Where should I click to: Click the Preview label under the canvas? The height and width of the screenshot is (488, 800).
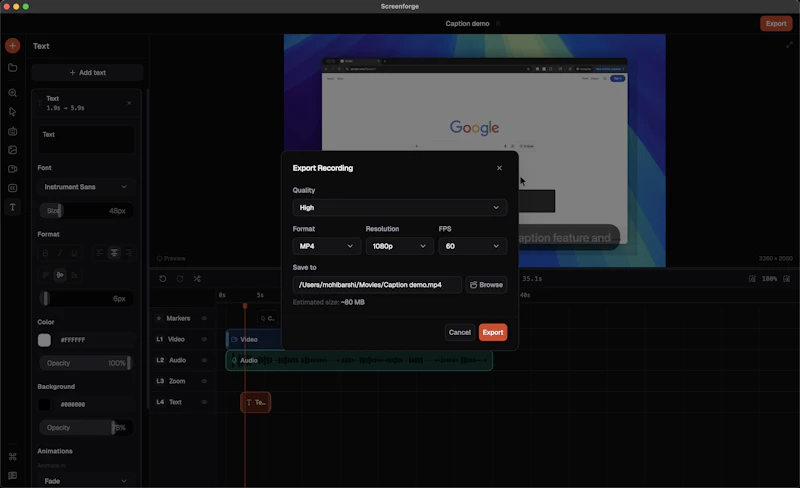[171, 258]
